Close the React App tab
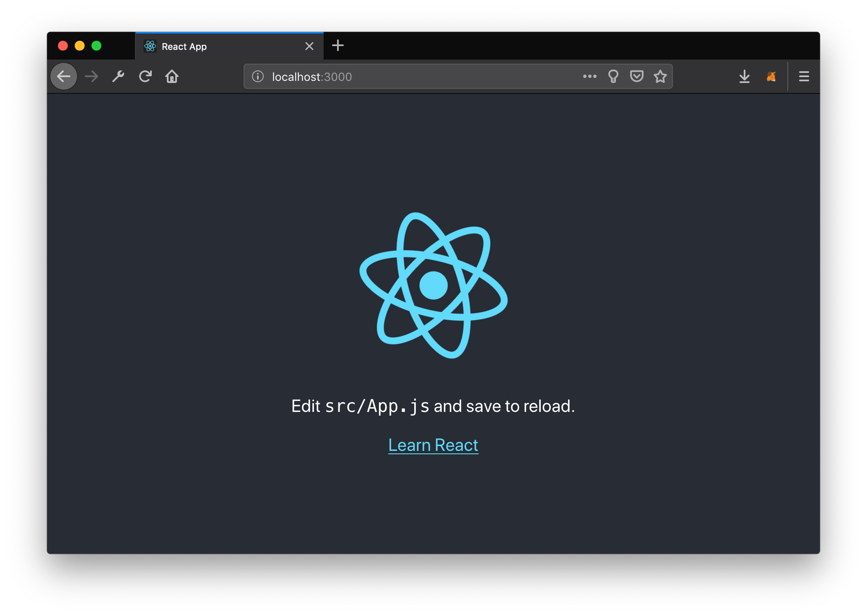Image resolution: width=867 pixels, height=616 pixels. [309, 46]
